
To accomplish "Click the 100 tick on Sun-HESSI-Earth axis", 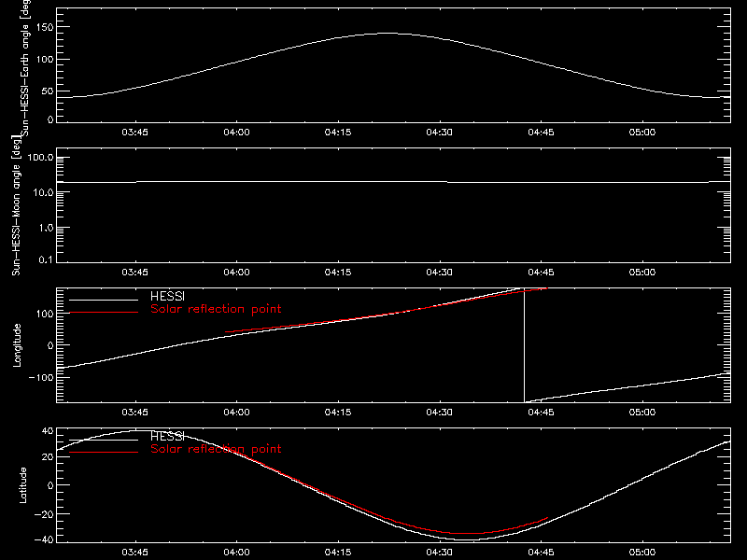I will pos(44,59).
